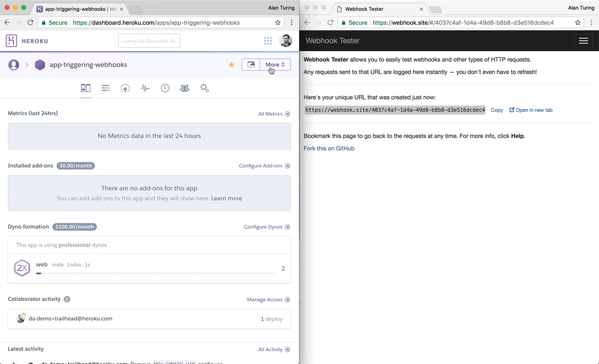599x364 pixels.
Task: Click the Open app button icon
Action: (251, 65)
